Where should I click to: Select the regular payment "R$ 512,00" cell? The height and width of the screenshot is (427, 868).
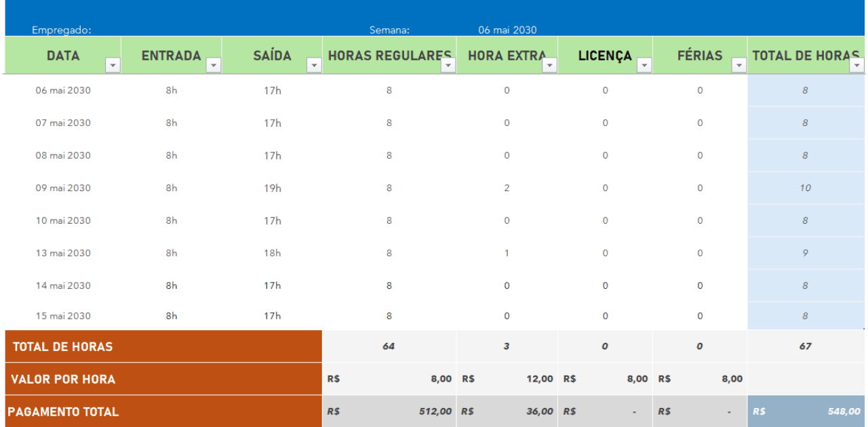(x=389, y=411)
